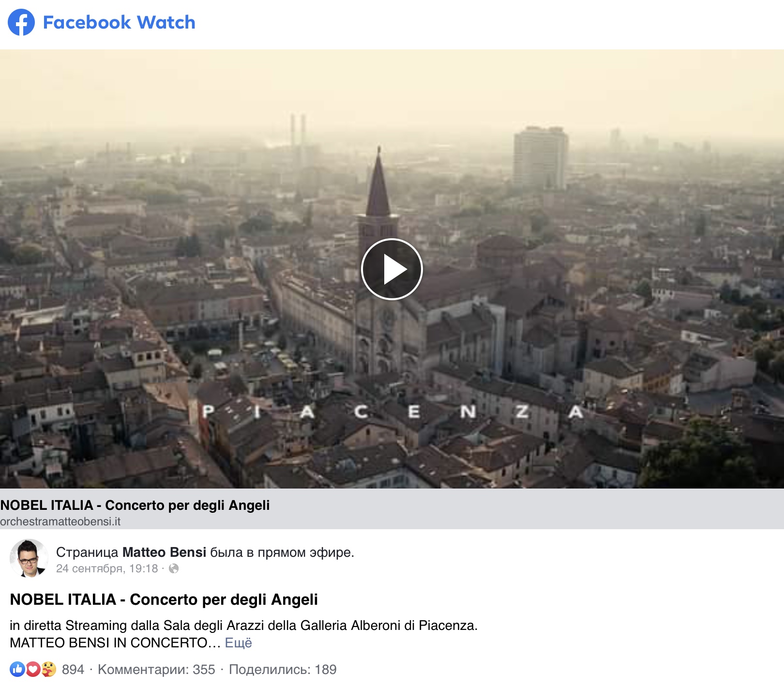Click the red Love heart reaction icon
Viewport: 784px width, 689px height.
click(x=33, y=670)
